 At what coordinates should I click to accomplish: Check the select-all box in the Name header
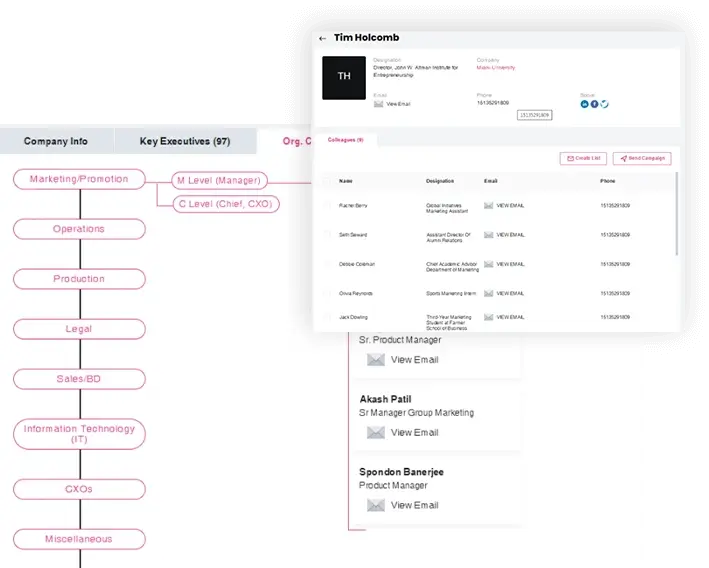tap(326, 181)
